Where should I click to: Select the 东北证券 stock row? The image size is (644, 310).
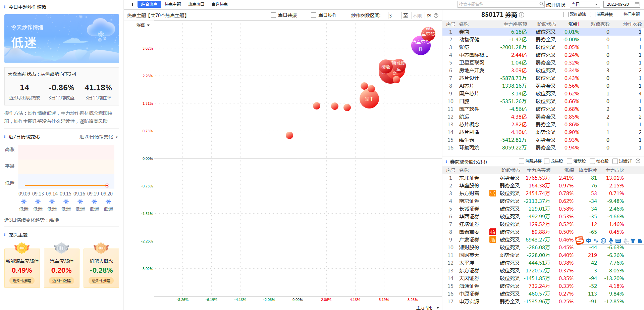(543, 178)
